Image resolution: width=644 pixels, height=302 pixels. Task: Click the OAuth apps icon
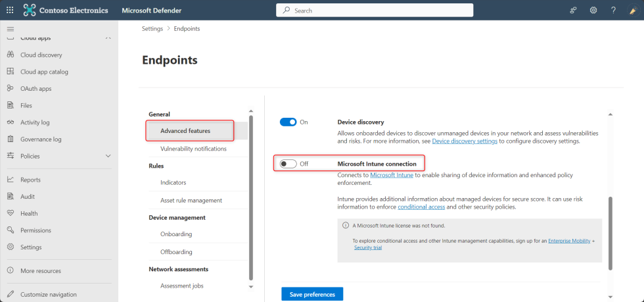point(11,88)
